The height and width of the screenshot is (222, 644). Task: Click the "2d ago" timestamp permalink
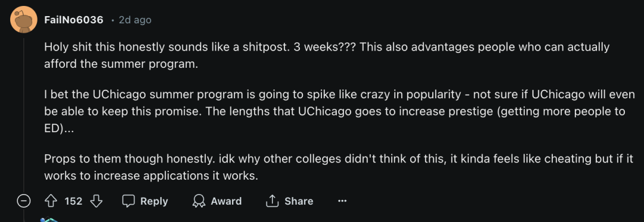[135, 20]
